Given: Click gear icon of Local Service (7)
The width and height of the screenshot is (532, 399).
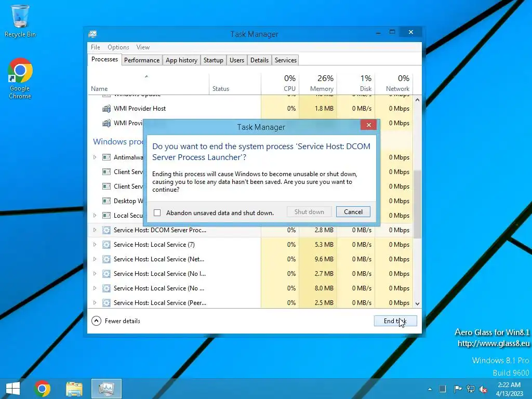Looking at the screenshot, I should 107,245.
